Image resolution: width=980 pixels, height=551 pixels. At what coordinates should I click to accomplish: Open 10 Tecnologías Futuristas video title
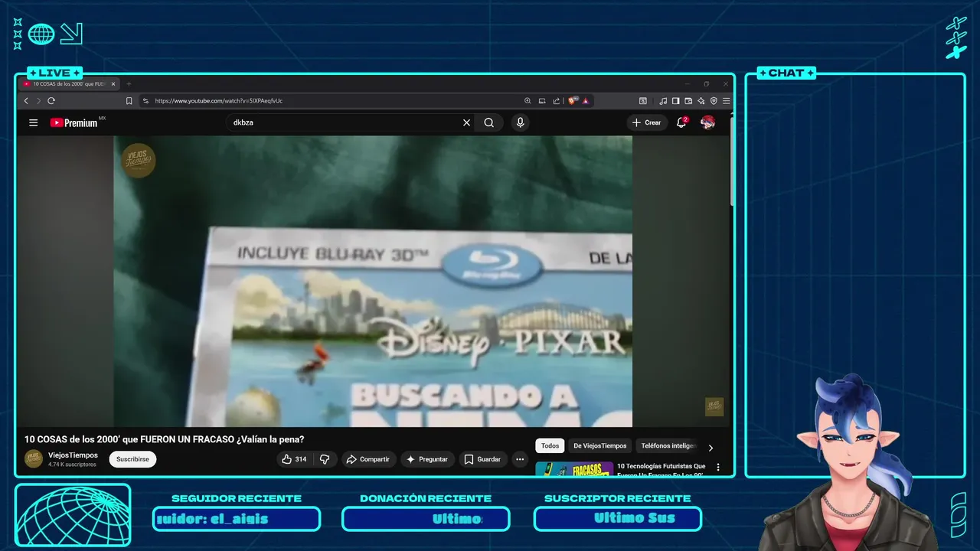tap(661, 469)
